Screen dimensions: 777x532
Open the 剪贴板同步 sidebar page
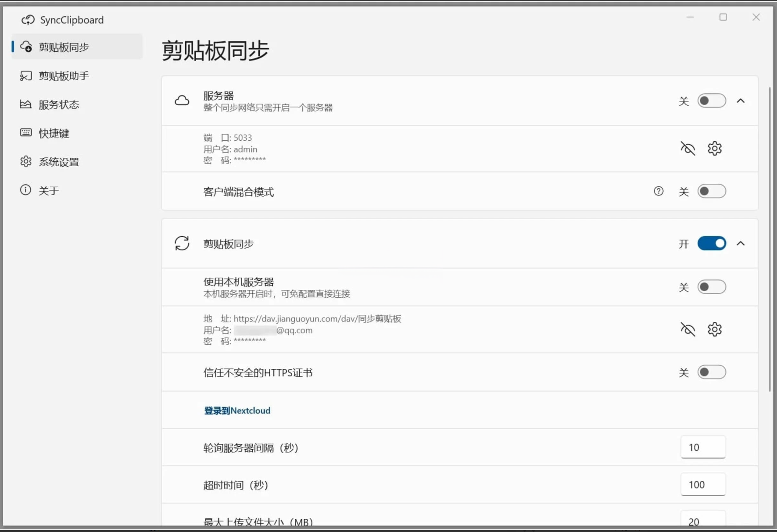[77, 47]
